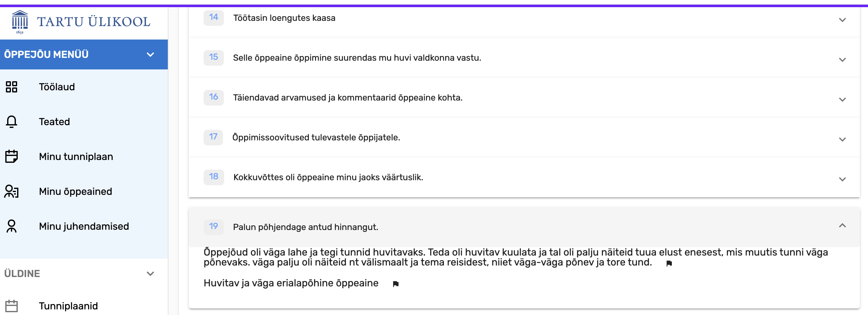Collapse question 19 'Palun põhjendage antud hinnangut'
The image size is (868, 315).
pyautogui.click(x=842, y=225)
